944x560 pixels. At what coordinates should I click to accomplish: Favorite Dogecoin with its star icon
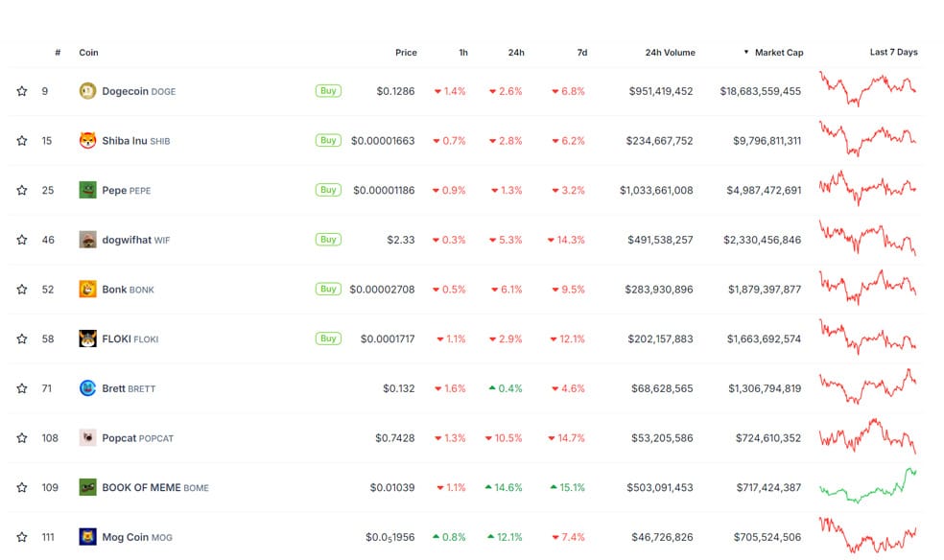[x=22, y=91]
